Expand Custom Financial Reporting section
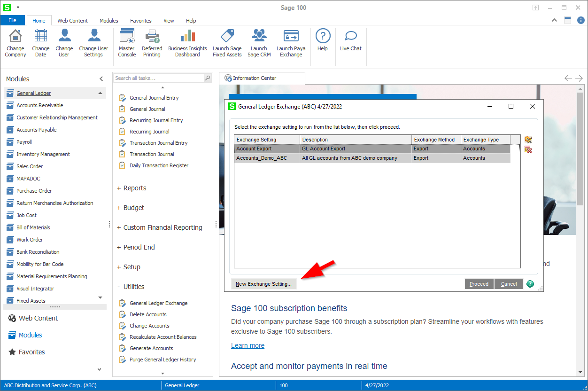The width and height of the screenshot is (588, 391). 159,227
